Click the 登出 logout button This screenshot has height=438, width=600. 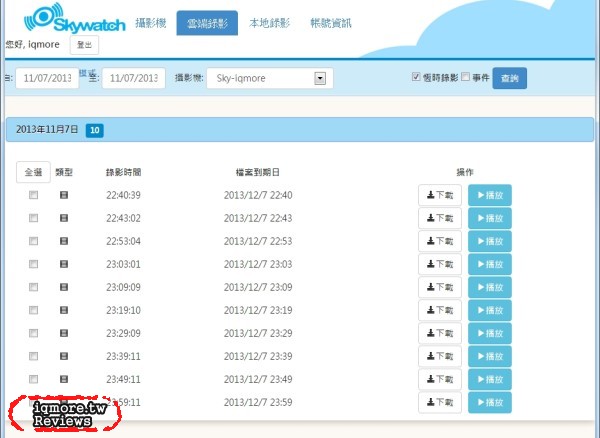click(x=84, y=45)
